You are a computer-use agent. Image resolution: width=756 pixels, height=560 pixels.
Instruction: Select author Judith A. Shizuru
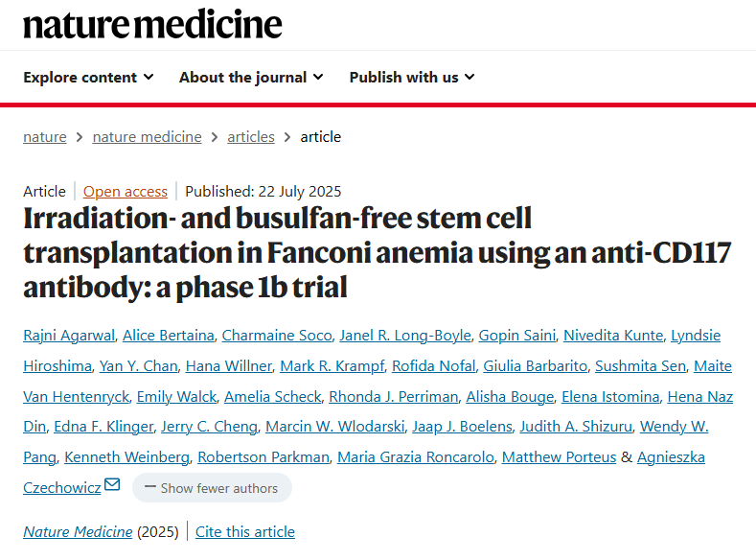click(x=576, y=427)
